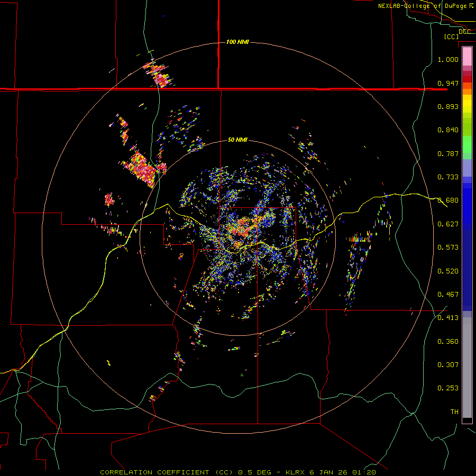Click the gray lower section of the color bar
476x476 pixels.
pyautogui.click(x=467, y=368)
